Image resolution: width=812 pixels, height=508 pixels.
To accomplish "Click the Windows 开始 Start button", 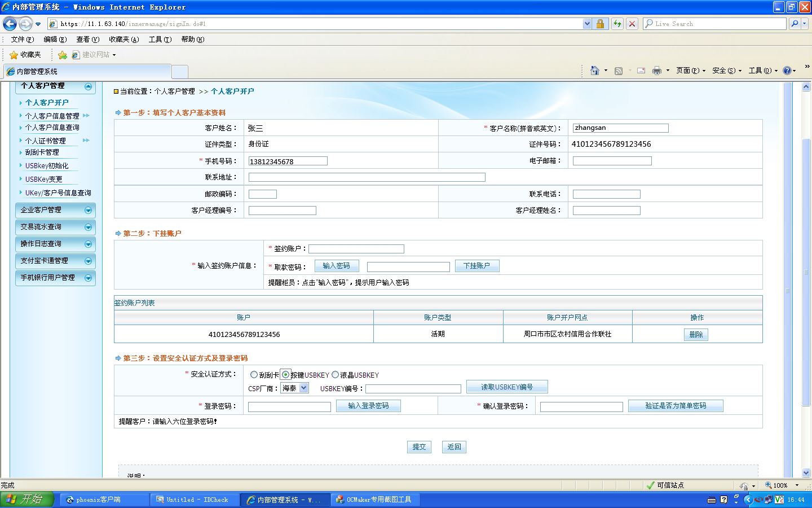I will pos(27,500).
